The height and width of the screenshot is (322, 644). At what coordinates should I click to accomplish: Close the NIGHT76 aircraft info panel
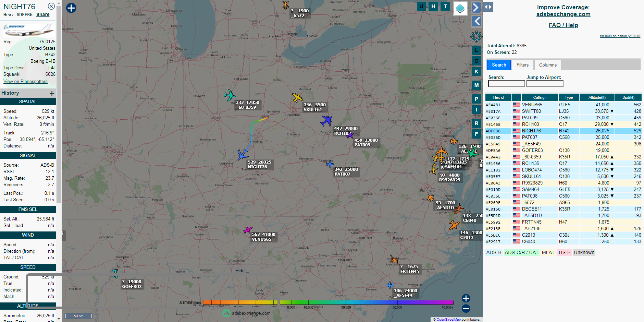[51, 6]
